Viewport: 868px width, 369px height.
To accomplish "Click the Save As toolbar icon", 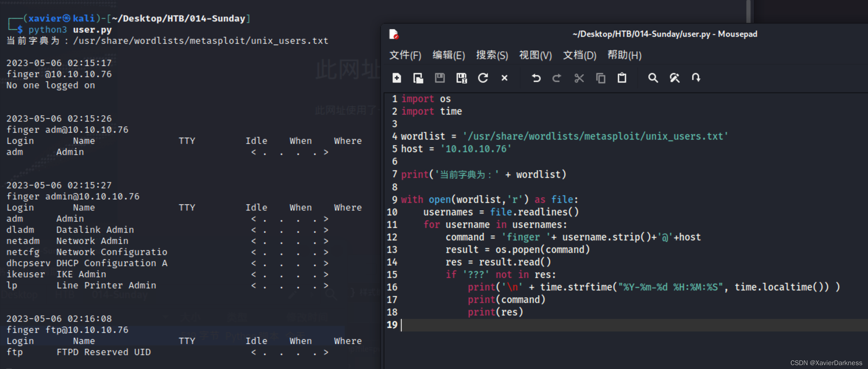I will pyautogui.click(x=461, y=78).
